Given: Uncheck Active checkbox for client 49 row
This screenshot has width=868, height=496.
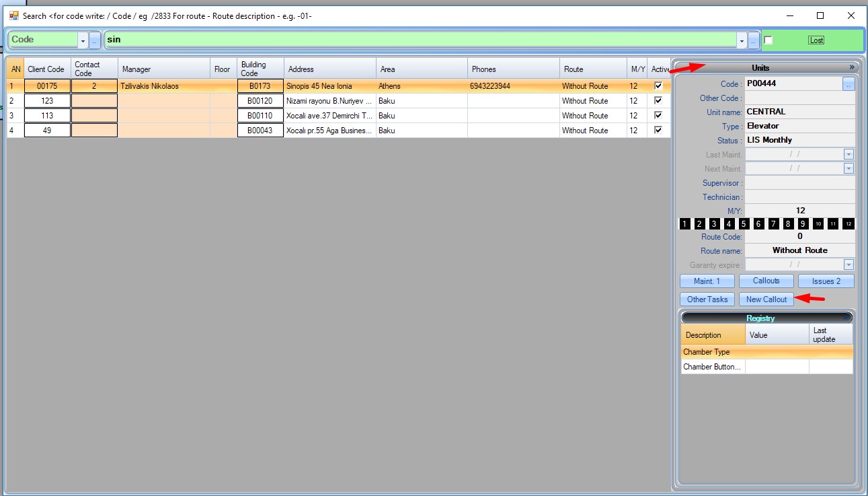Looking at the screenshot, I should (658, 131).
